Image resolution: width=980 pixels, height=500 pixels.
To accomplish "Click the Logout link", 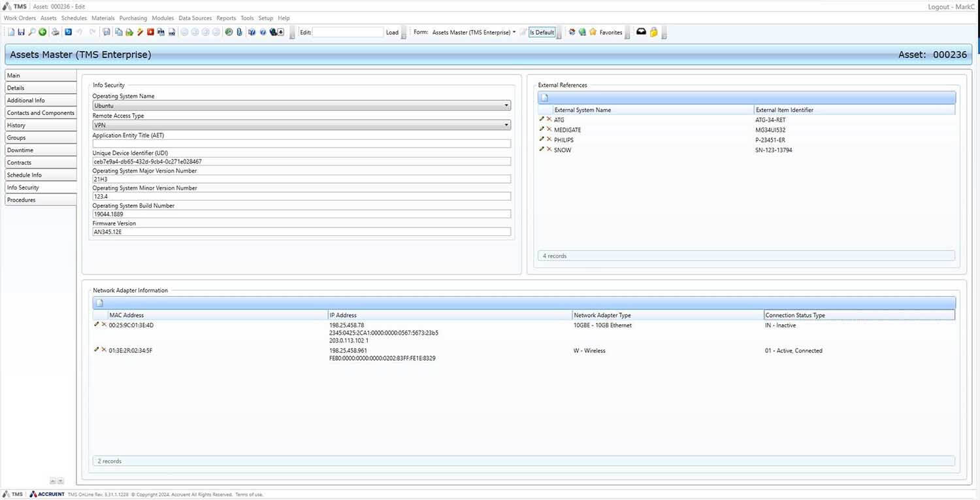I will pyautogui.click(x=939, y=7).
